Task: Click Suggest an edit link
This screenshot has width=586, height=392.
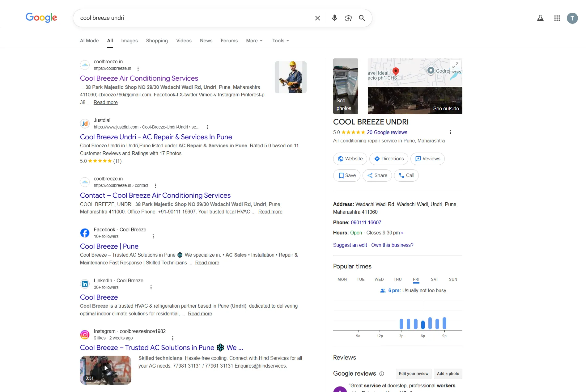Action: (350, 245)
